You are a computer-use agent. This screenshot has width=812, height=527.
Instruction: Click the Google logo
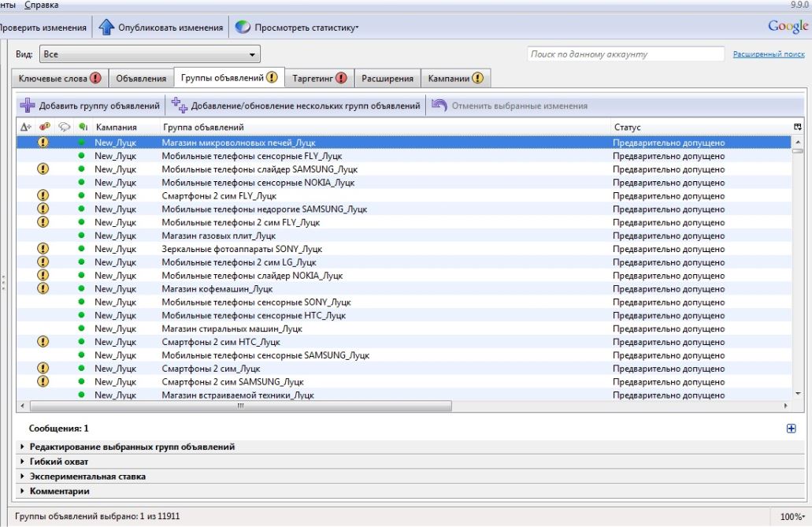[x=788, y=27]
